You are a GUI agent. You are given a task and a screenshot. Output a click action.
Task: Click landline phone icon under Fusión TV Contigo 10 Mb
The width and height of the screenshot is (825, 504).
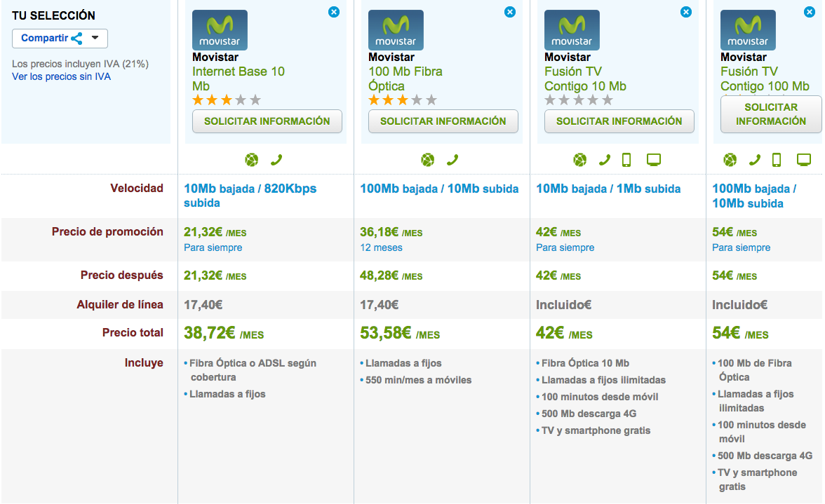pos(605,160)
